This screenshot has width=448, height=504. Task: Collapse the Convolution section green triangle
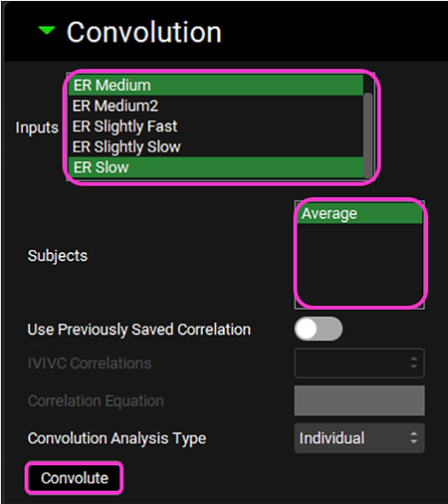[x=47, y=31]
